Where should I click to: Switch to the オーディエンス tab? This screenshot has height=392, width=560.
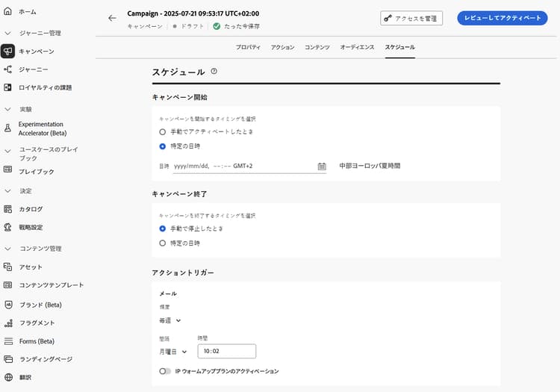[357, 47]
